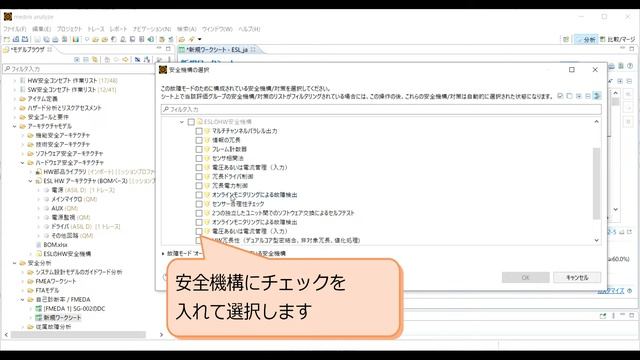Click the カスタマイズ link behind dialog
Image resolution: width=640 pixels, height=360 pixels.
pyautogui.click(x=611, y=291)
